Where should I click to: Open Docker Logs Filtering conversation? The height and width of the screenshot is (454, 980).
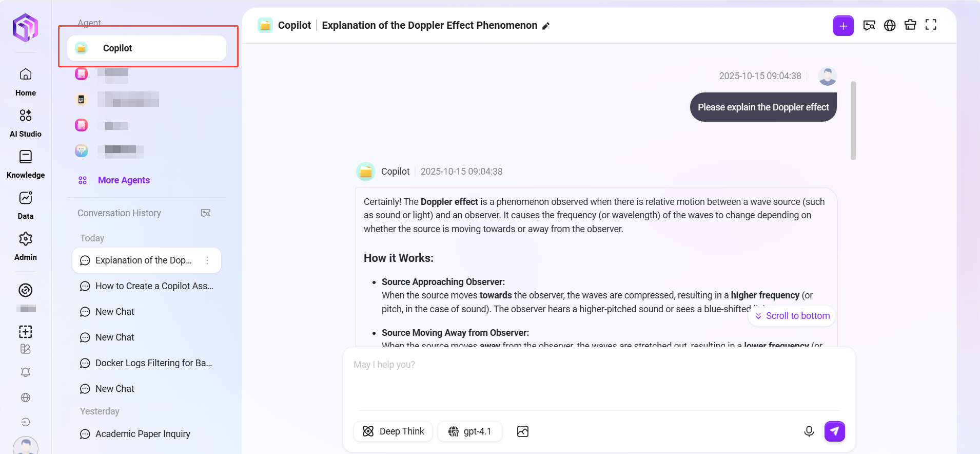click(x=153, y=363)
